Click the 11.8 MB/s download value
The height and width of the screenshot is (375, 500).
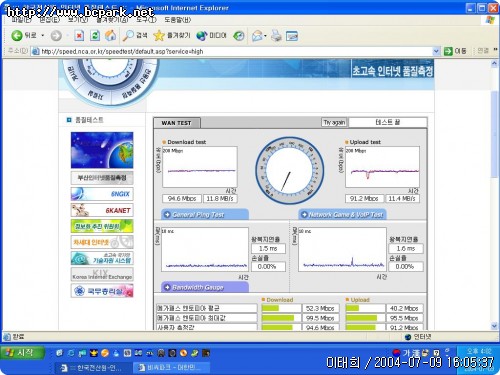coord(220,199)
